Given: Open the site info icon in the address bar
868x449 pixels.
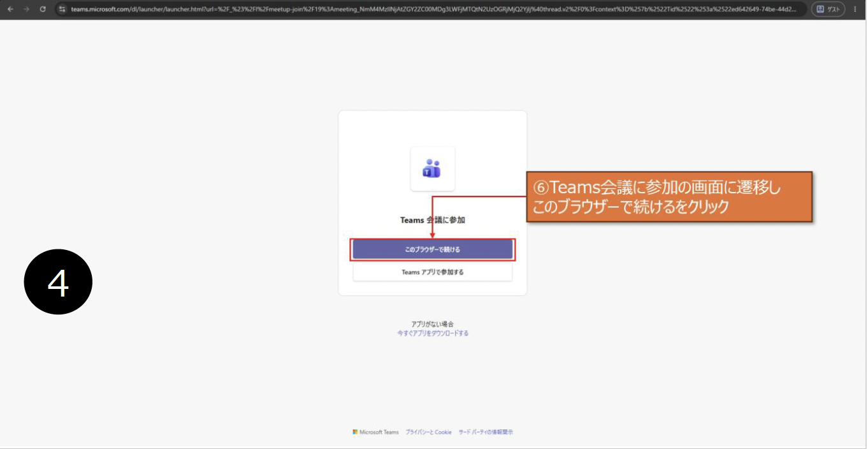Looking at the screenshot, I should click(x=62, y=9).
